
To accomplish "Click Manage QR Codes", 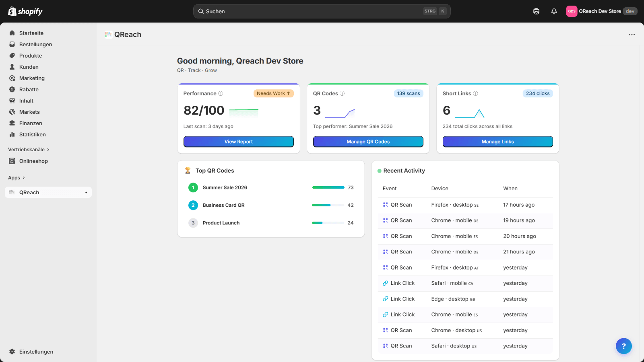I will click(368, 142).
